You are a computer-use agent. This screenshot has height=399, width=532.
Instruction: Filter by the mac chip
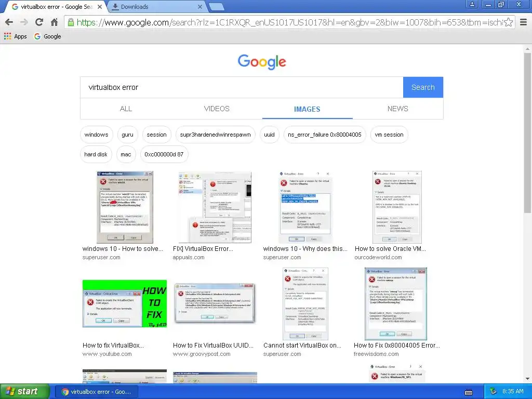click(x=126, y=154)
